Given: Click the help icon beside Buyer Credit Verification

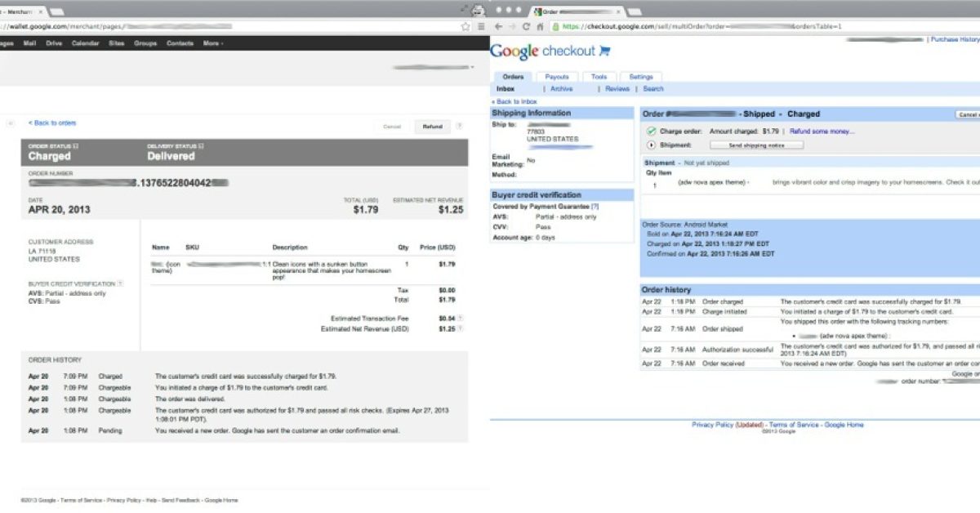Looking at the screenshot, I should click(120, 283).
